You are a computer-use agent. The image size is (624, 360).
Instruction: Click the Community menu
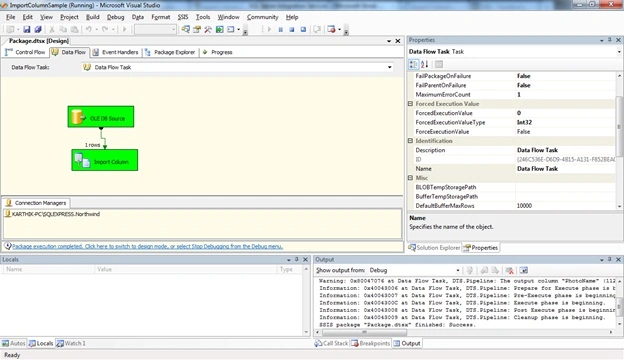pyautogui.click(x=262, y=17)
